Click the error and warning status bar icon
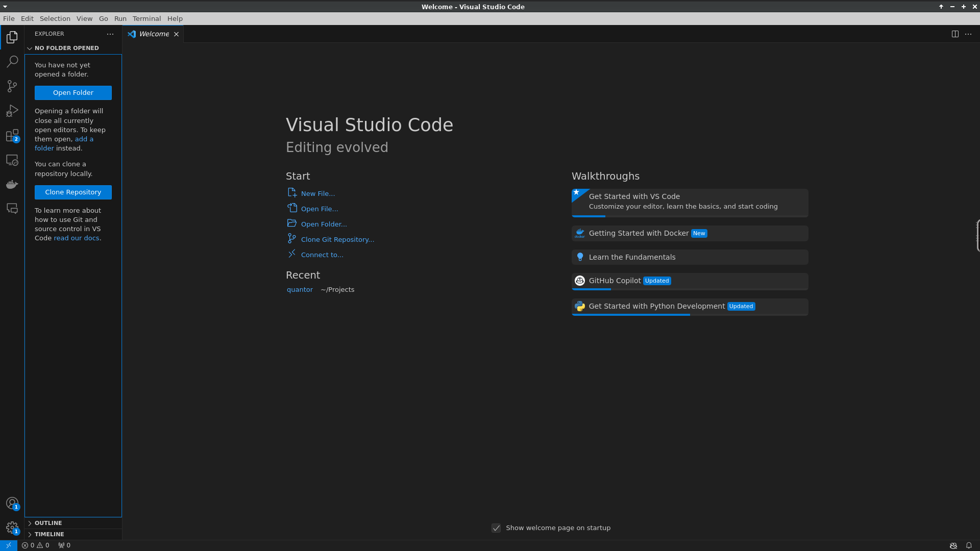Viewport: 980px width, 551px height. click(34, 545)
